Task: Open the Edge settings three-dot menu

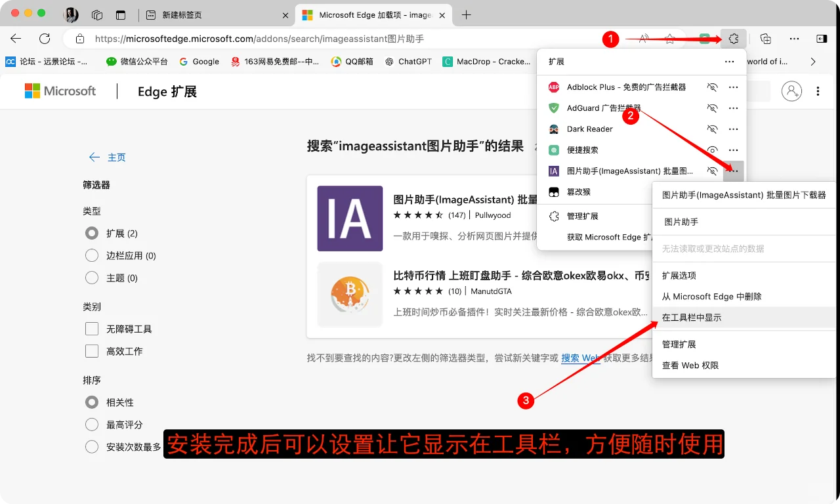Action: 794,39
